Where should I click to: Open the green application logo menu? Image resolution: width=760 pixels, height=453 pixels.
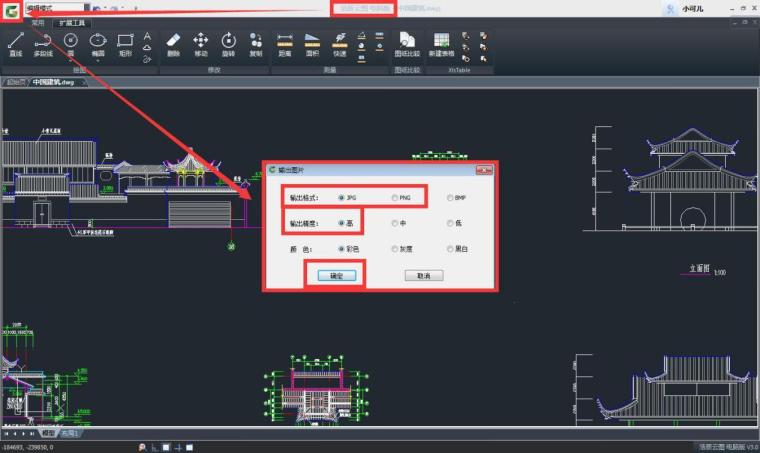click(x=10, y=9)
